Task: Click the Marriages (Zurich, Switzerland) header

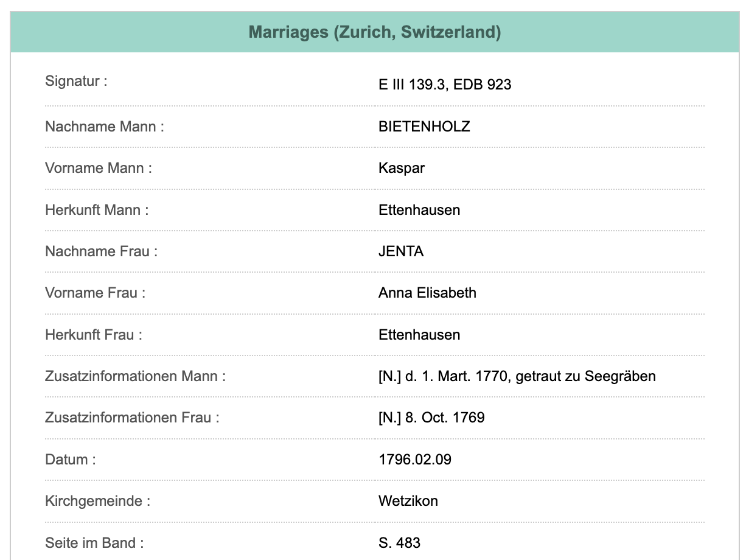Action: pos(374,32)
